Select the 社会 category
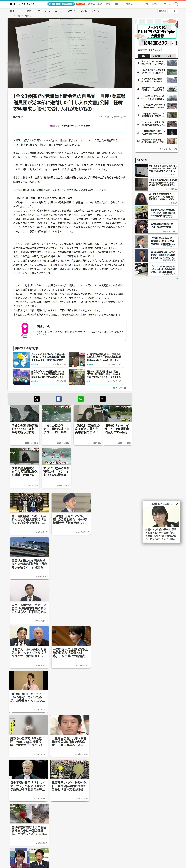This screenshot has height=868, width=186. [x=21, y=11]
